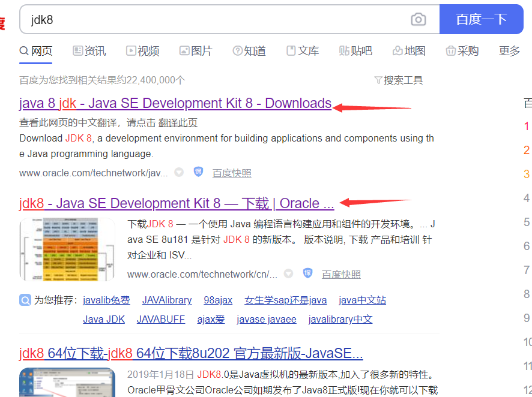Open the 采购 tab
The image size is (532, 397).
462,51
